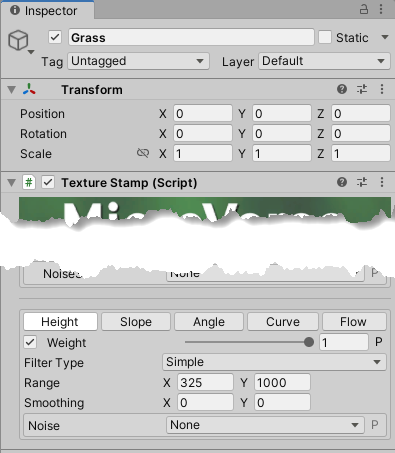Open the Layer dropdown showing Default
This screenshot has height=453, width=395.
324,61
